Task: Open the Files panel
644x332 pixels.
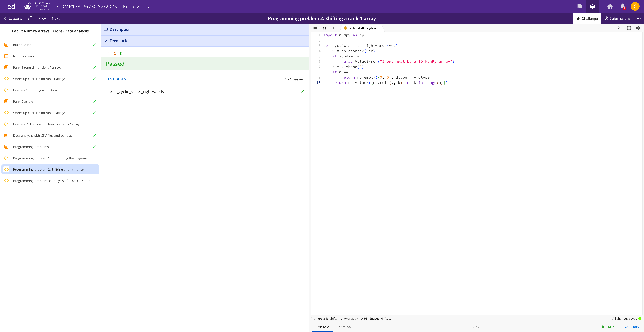Action: coord(320,28)
